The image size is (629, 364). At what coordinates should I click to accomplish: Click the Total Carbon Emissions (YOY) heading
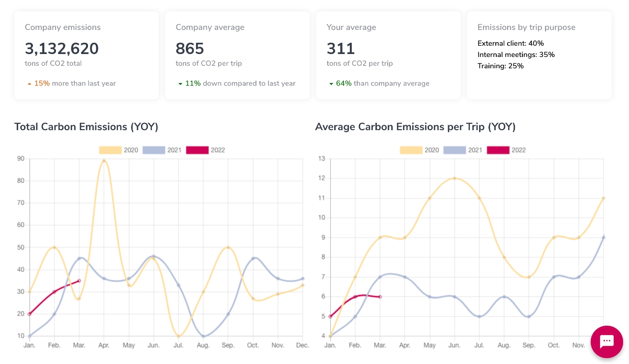(x=86, y=127)
